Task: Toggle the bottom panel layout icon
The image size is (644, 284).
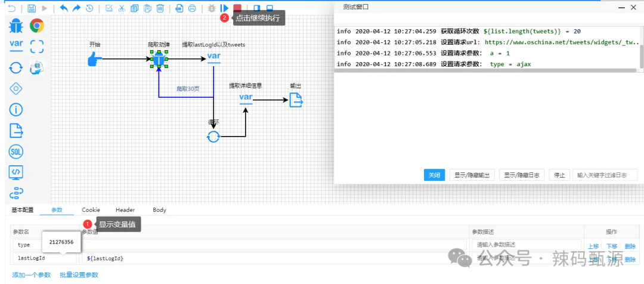Action: (x=270, y=8)
